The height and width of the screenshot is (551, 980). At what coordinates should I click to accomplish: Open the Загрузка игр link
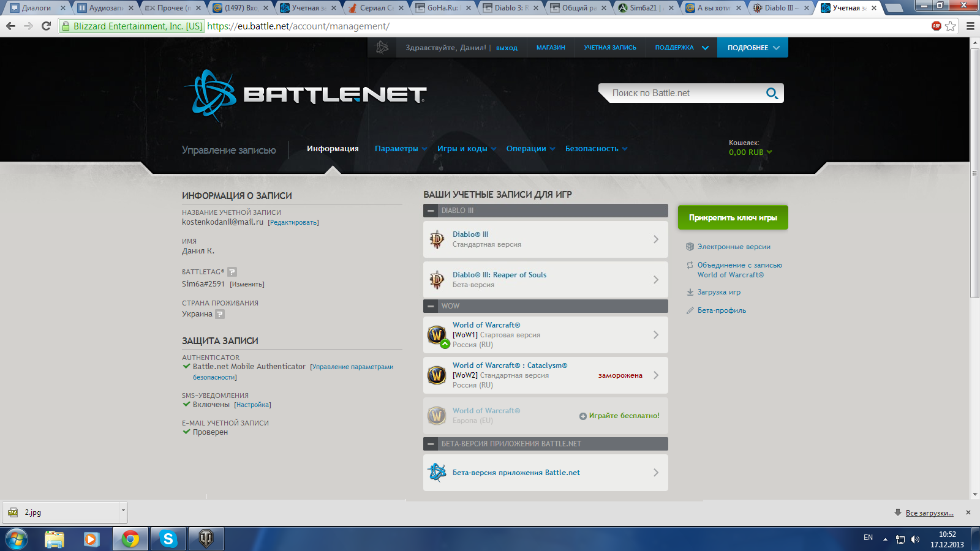(719, 292)
